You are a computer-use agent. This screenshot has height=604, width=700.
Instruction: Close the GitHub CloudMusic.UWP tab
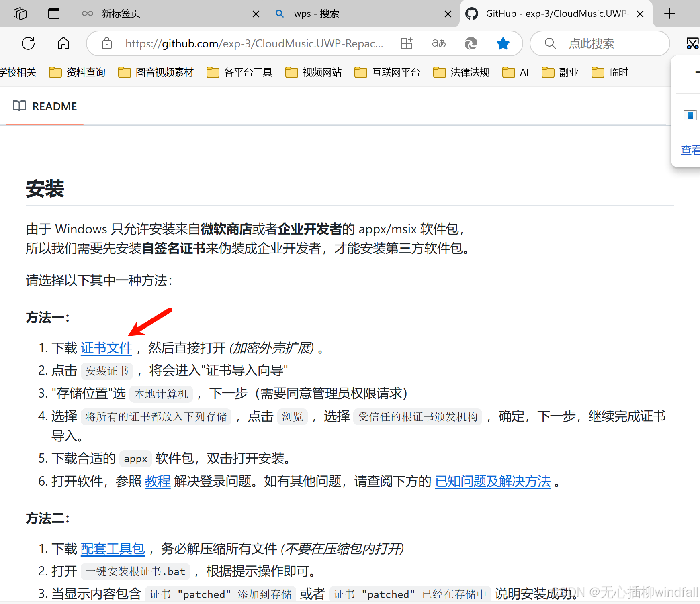[x=640, y=14]
